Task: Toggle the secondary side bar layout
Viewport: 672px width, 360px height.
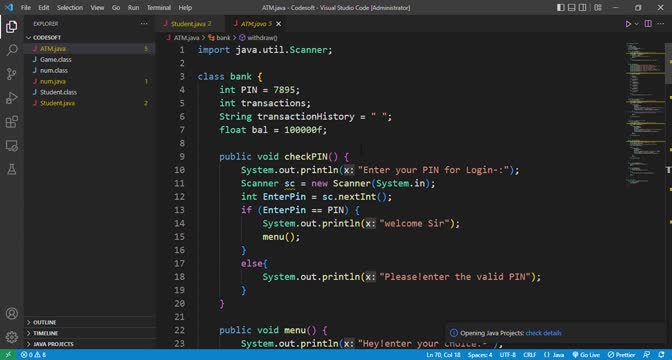Action: point(583,8)
